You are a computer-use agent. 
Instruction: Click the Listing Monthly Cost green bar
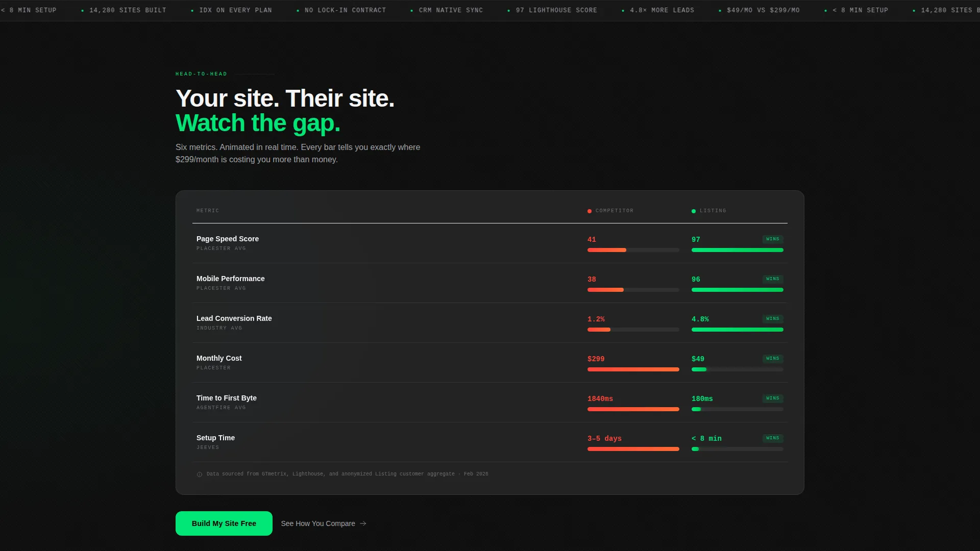[x=699, y=369]
